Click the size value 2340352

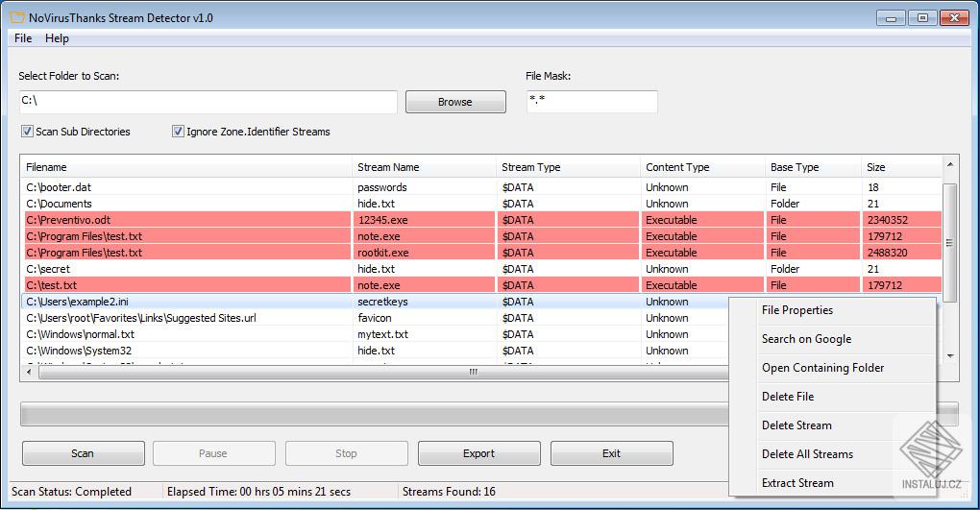coord(888,219)
